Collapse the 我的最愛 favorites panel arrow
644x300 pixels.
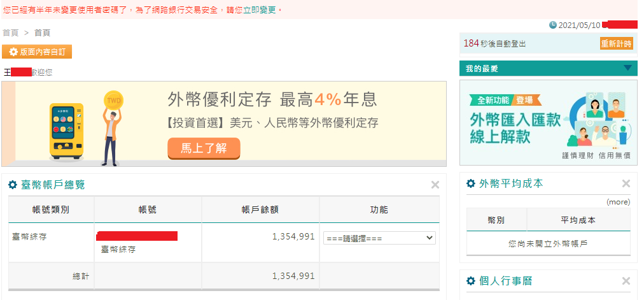(x=627, y=68)
